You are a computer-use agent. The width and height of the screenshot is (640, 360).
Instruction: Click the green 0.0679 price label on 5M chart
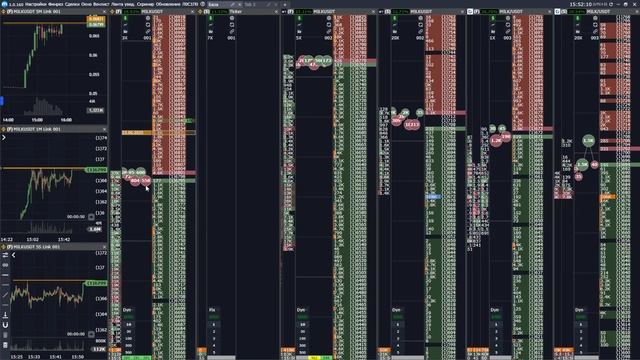click(96, 25)
